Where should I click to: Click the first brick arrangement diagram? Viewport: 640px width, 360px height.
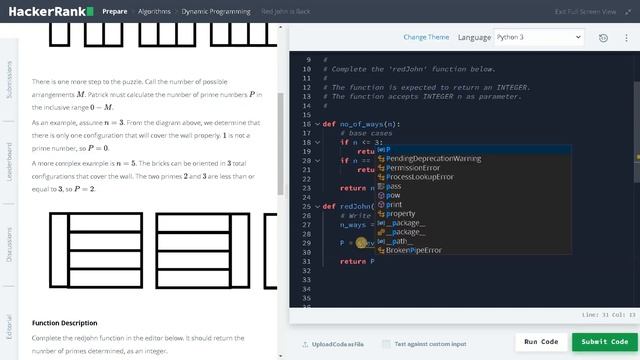[96, 250]
